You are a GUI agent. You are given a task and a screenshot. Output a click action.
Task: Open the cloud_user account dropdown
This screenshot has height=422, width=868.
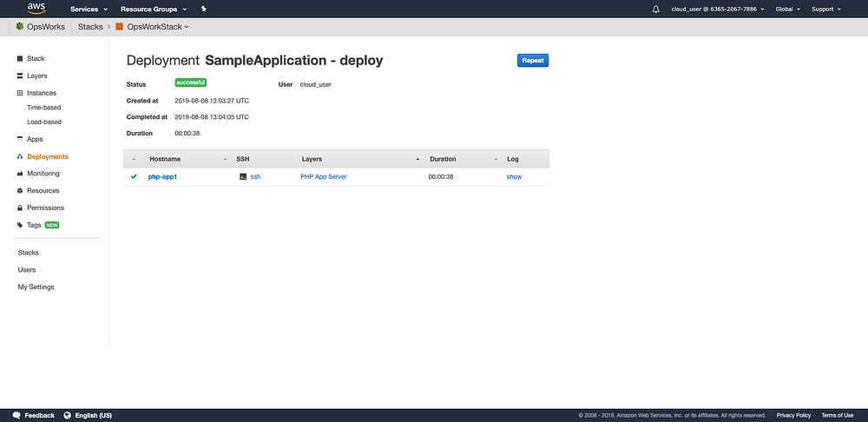pyautogui.click(x=718, y=9)
